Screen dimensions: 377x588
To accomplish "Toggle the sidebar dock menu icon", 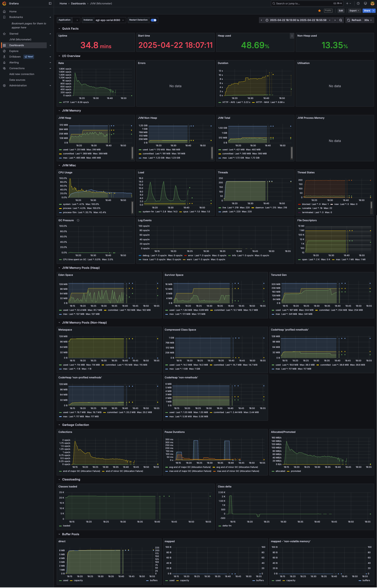I will pos(50,3).
